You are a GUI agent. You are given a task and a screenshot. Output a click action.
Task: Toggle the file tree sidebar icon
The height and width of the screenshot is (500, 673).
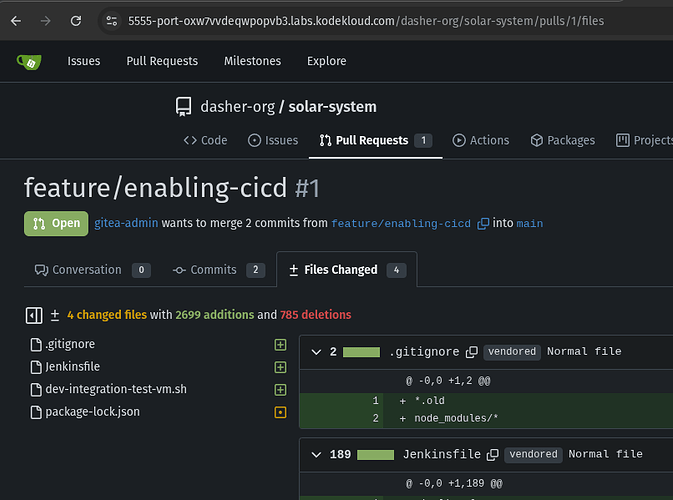point(34,315)
